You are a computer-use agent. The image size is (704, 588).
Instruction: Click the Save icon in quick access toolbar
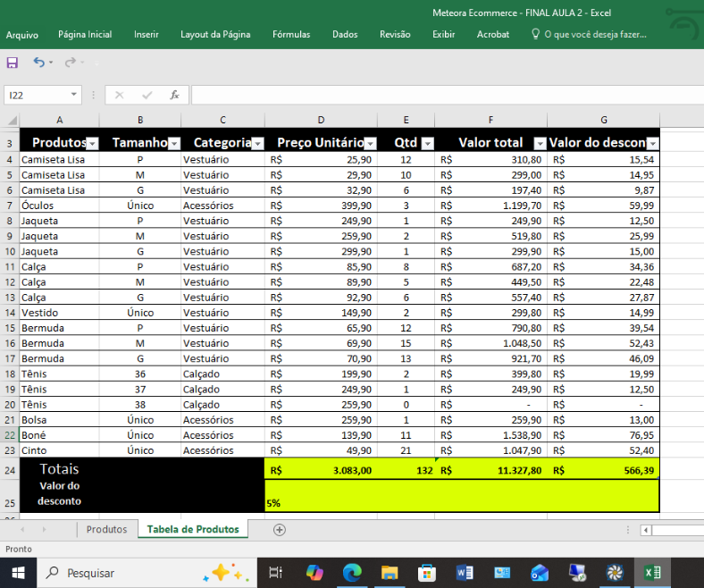pos(13,63)
